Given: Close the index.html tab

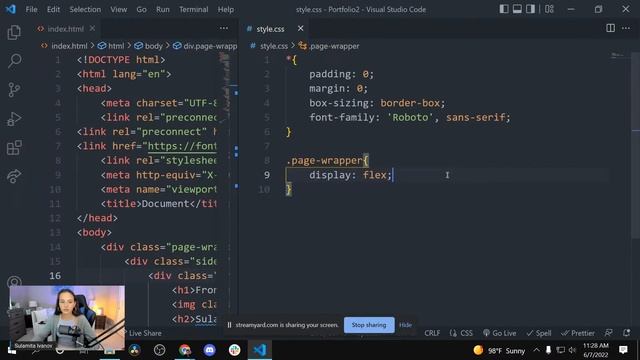Looking at the screenshot, I should click(92, 29).
